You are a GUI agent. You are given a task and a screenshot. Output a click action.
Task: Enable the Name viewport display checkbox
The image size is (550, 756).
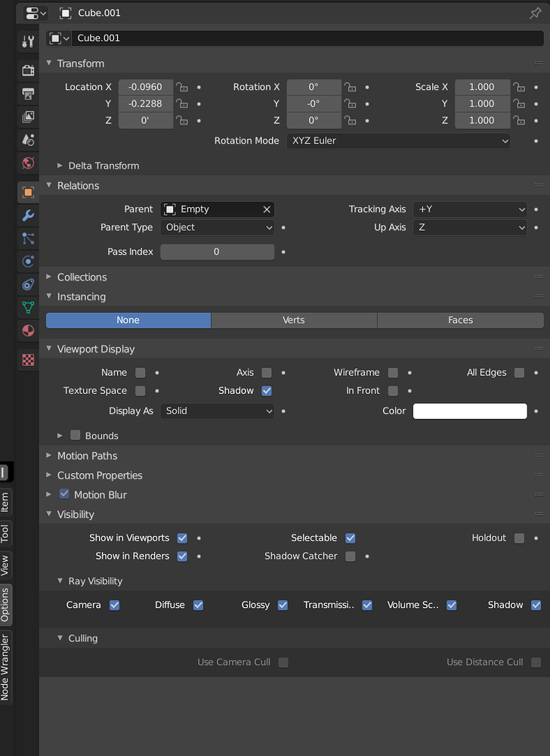pos(141,373)
